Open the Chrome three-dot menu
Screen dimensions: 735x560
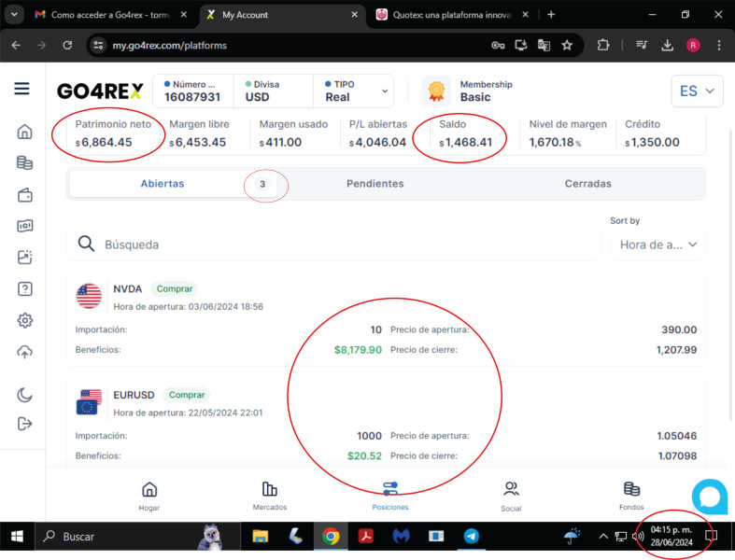click(x=719, y=45)
